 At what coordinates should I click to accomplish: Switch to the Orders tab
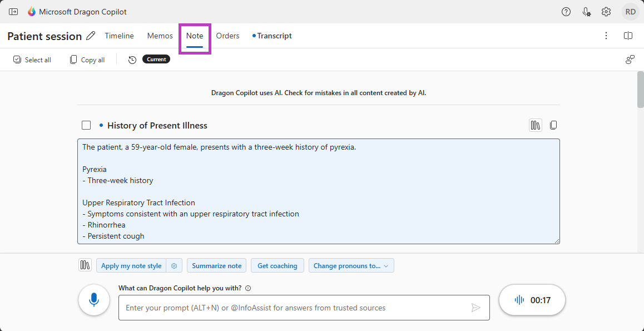click(x=227, y=36)
